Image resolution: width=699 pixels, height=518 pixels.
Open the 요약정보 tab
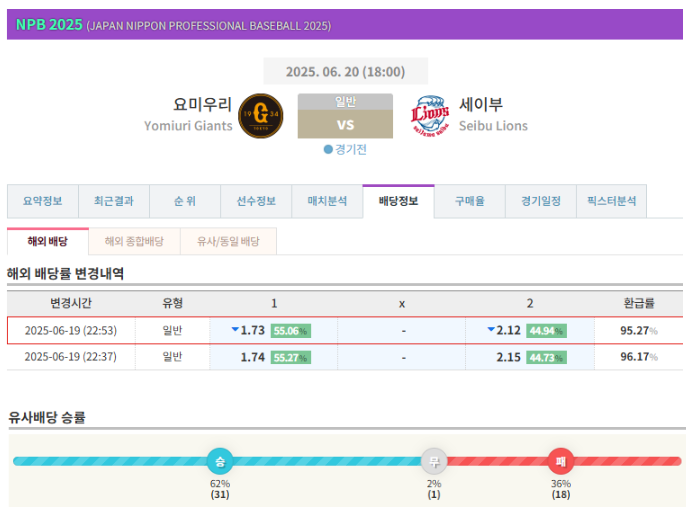pos(43,201)
